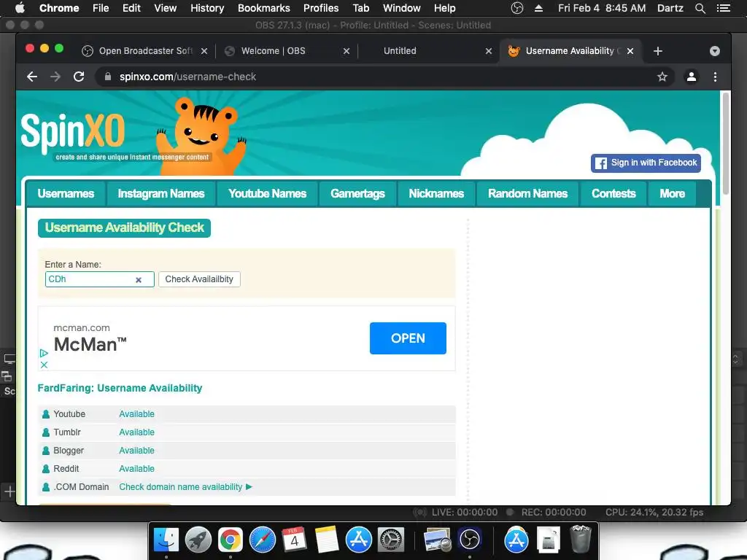Open the History menu
The width and height of the screenshot is (747, 560).
click(207, 8)
